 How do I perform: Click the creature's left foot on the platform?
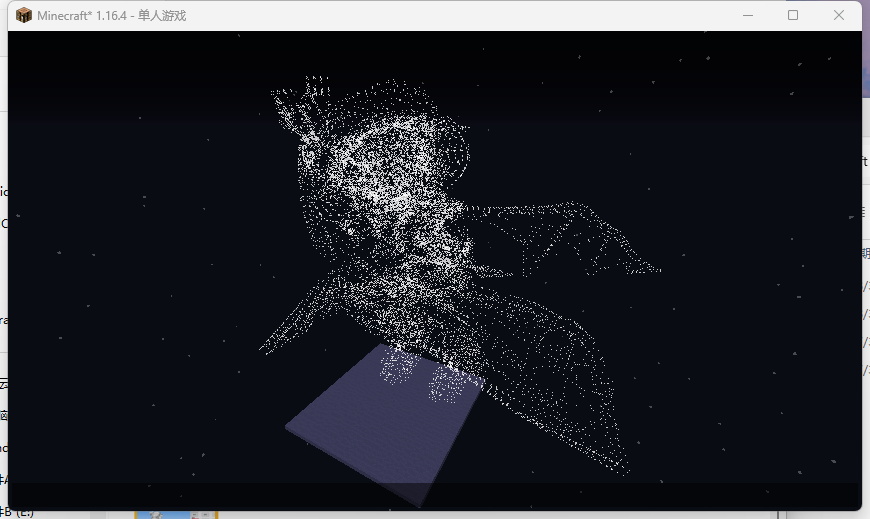[x=398, y=368]
